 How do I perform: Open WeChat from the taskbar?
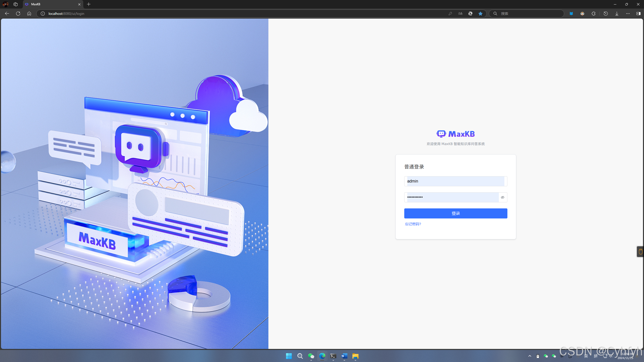311,356
